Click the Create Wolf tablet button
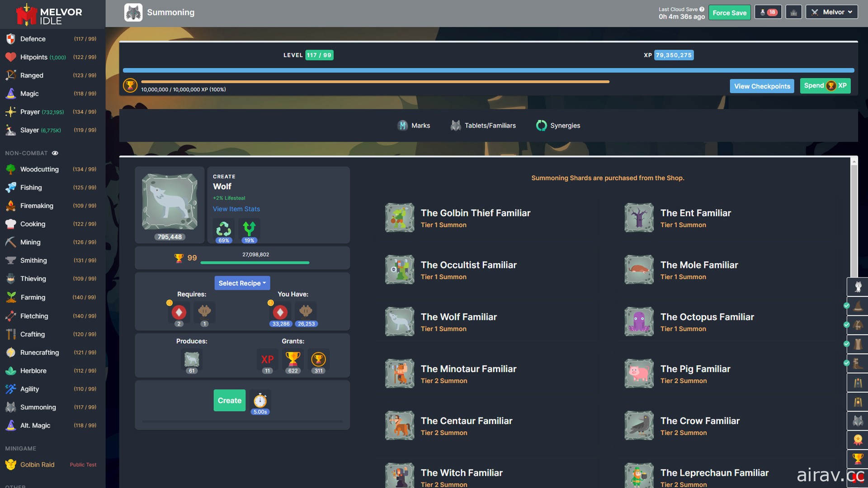868x488 pixels. coord(230,400)
